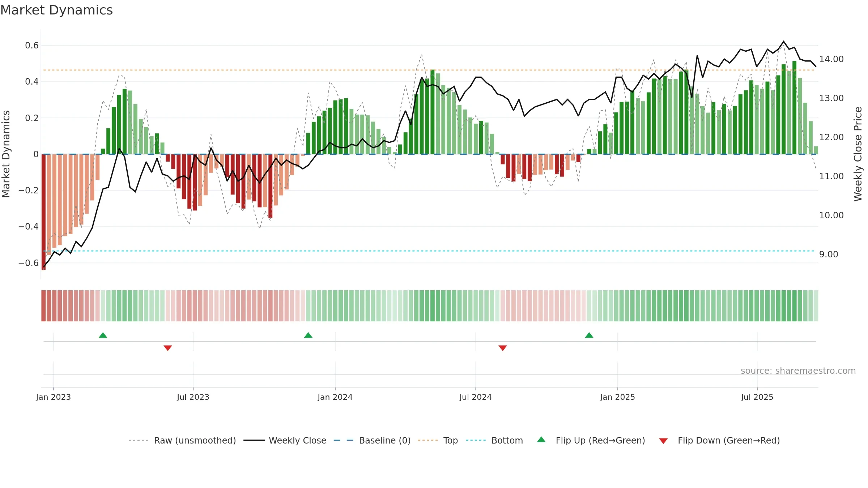
Task: Click the deepest red bar at chart start
Action: coord(43,212)
